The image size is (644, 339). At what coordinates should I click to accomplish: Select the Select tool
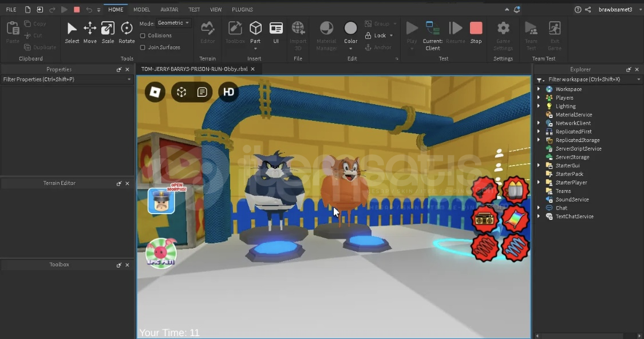coord(72,33)
